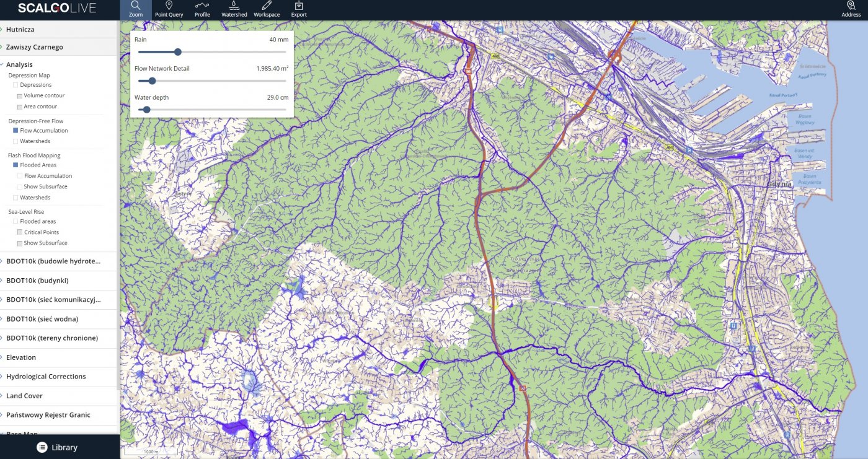
Task: Expand the Zawiszy Czarnego category
Action: click(60, 47)
